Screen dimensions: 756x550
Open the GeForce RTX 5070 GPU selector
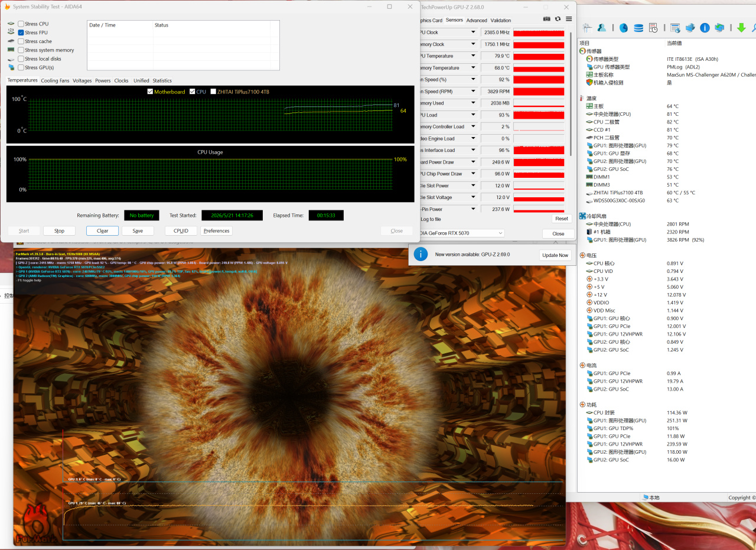pos(461,233)
